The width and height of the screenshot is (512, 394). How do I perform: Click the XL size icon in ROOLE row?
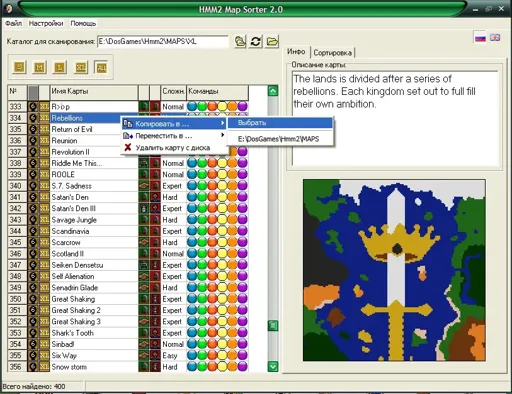click(44, 175)
